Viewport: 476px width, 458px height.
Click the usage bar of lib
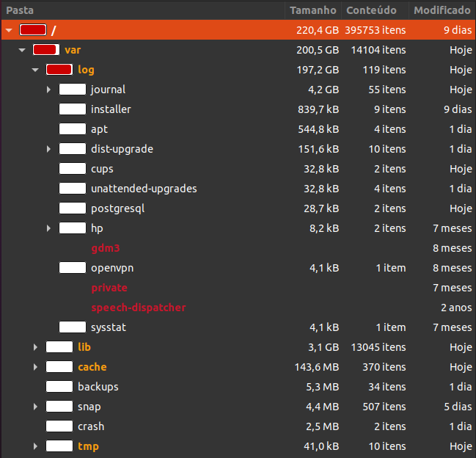(59, 347)
